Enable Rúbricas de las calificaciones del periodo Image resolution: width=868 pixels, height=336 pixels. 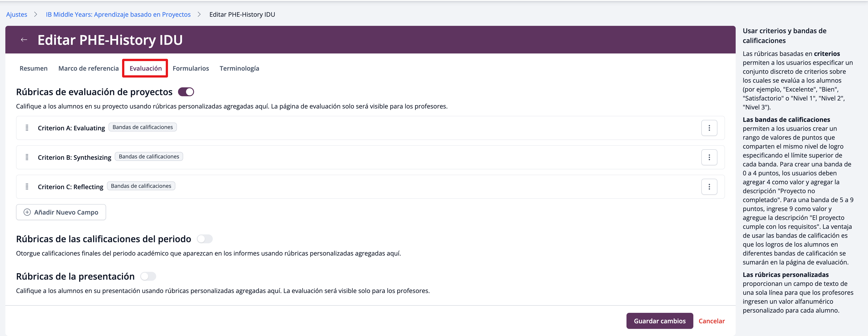tap(205, 239)
